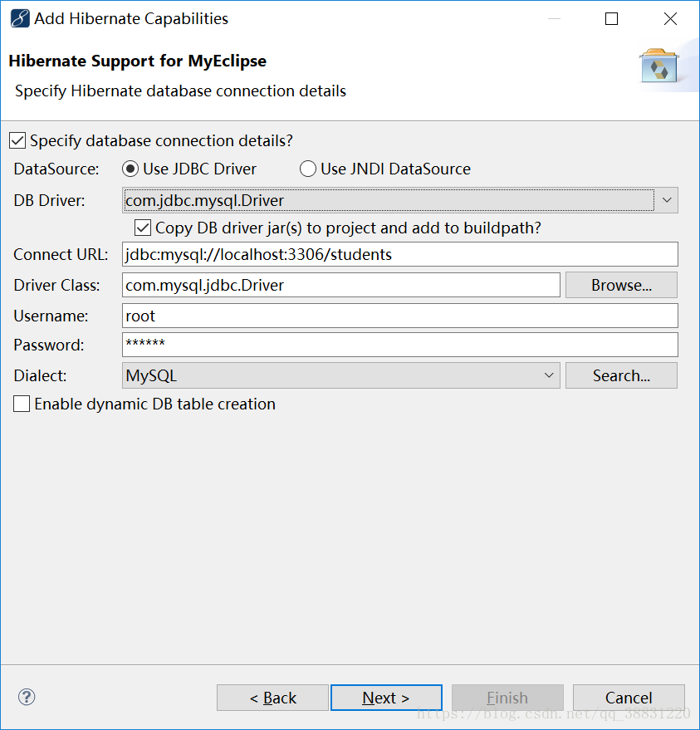Close the Add Hibernate Capabilities dialog
This screenshot has height=730, width=700.
pyautogui.click(x=670, y=18)
